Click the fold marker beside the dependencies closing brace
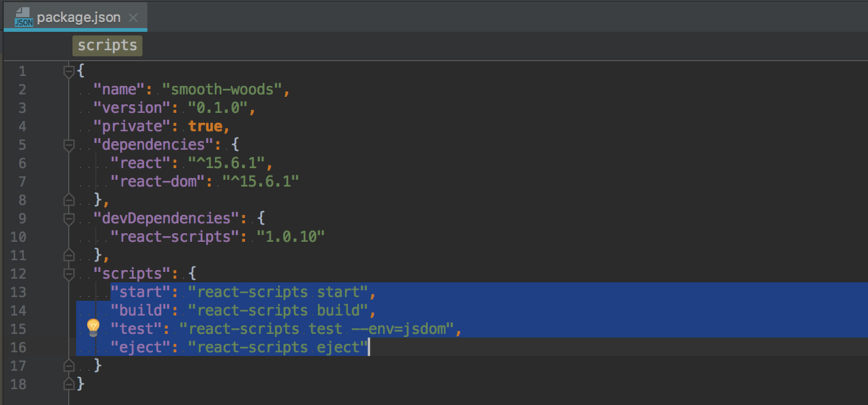Image resolution: width=868 pixels, height=405 pixels. pyautogui.click(x=69, y=199)
